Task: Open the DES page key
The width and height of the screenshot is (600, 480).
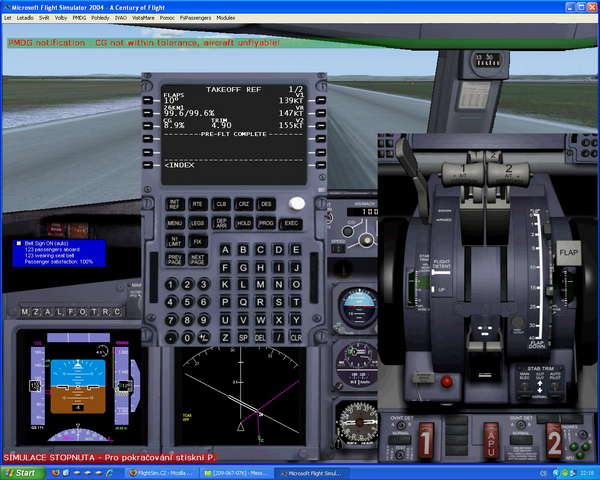Action: [266, 204]
